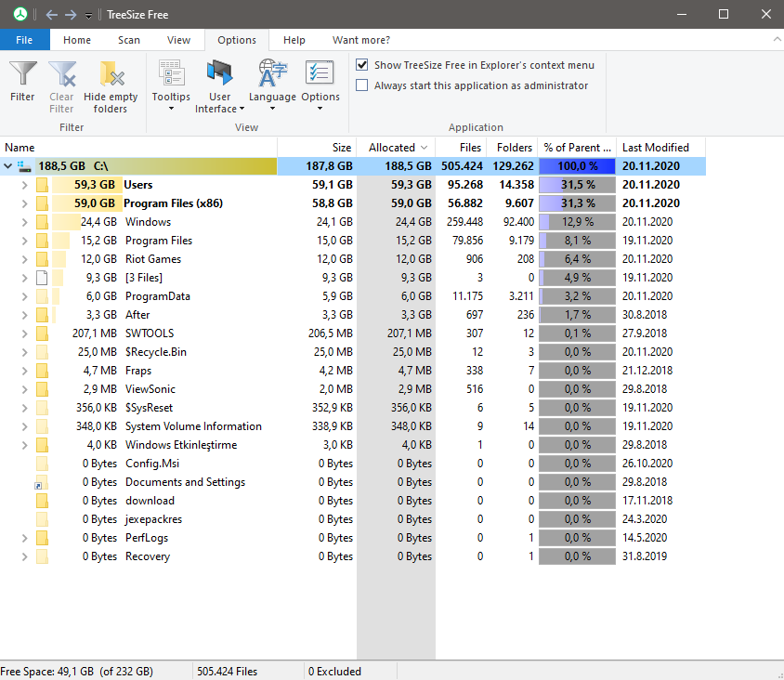Click the Users folder icon
784x680 pixels.
tap(42, 185)
